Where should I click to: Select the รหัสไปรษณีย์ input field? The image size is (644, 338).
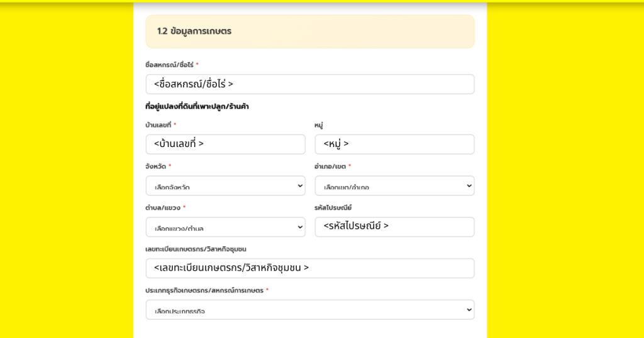(x=394, y=226)
